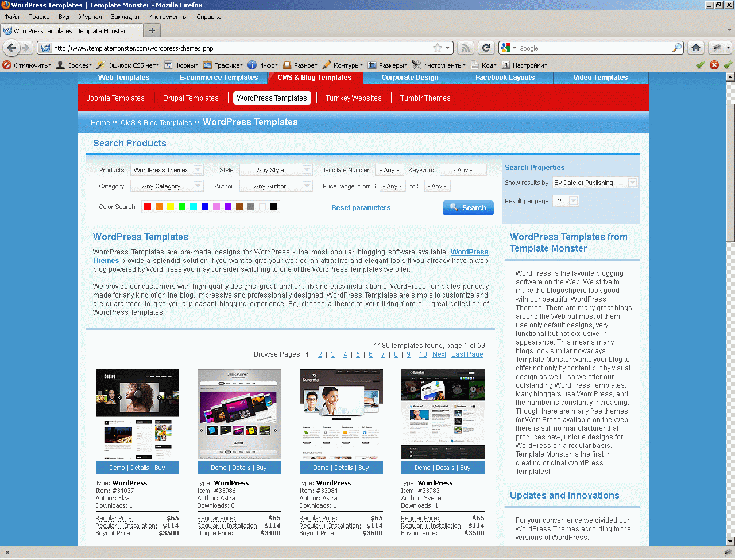Open the Код developer toolbar menu
The height and width of the screenshot is (560, 735).
pyautogui.click(x=484, y=65)
